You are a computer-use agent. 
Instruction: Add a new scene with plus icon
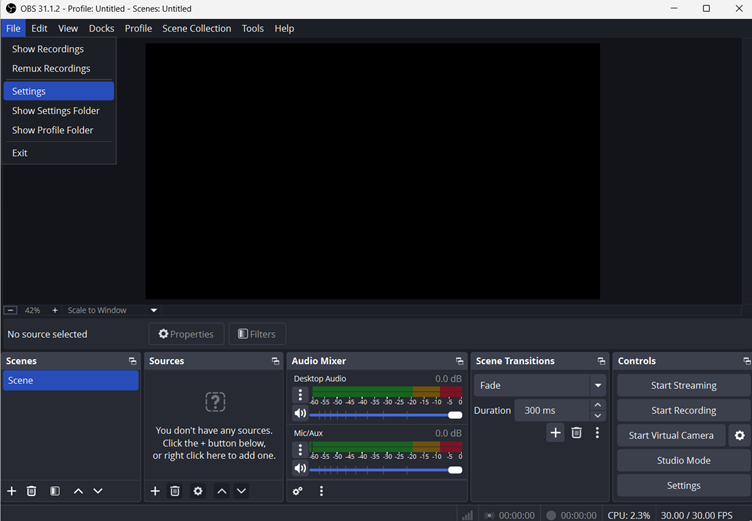[x=12, y=491]
